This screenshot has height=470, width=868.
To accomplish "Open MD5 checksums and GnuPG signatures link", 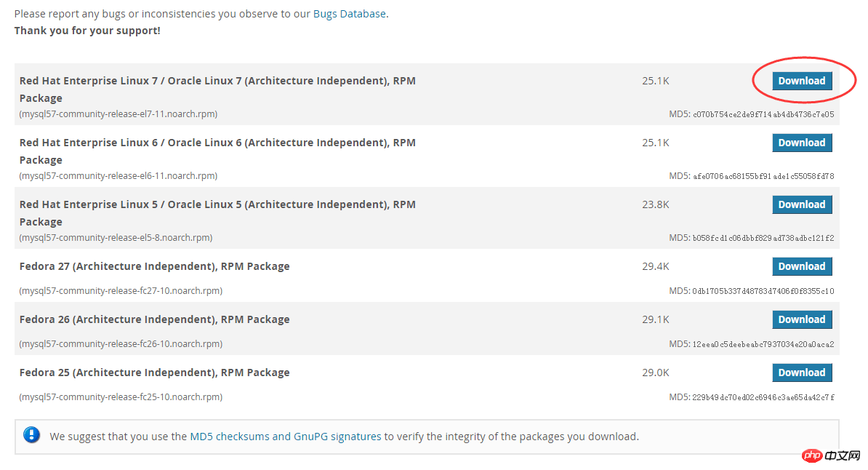I will coord(285,437).
